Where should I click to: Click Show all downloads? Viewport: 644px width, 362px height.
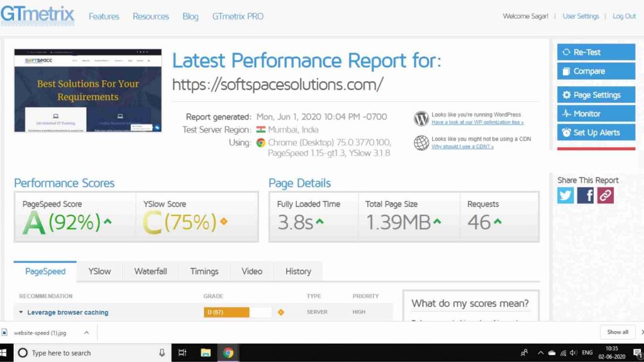coord(618,332)
